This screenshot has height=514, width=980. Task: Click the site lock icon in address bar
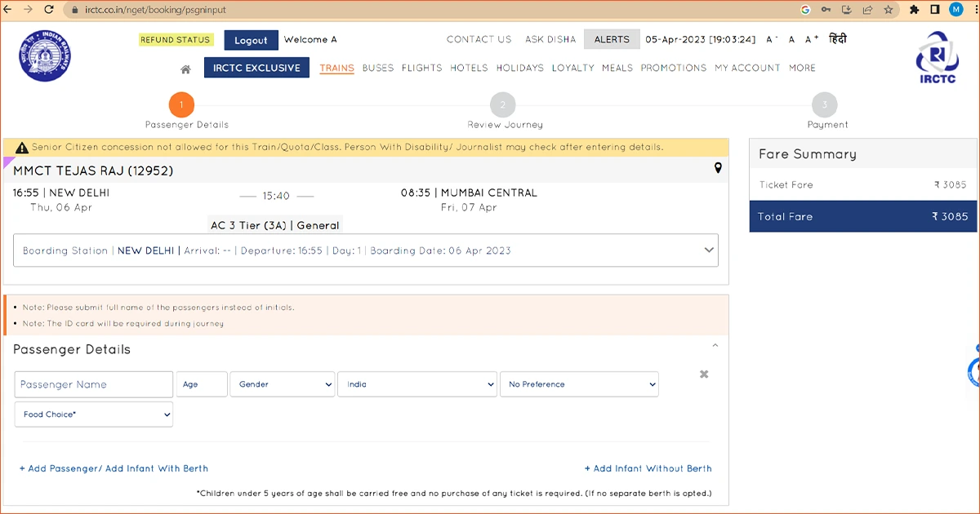coord(74,10)
